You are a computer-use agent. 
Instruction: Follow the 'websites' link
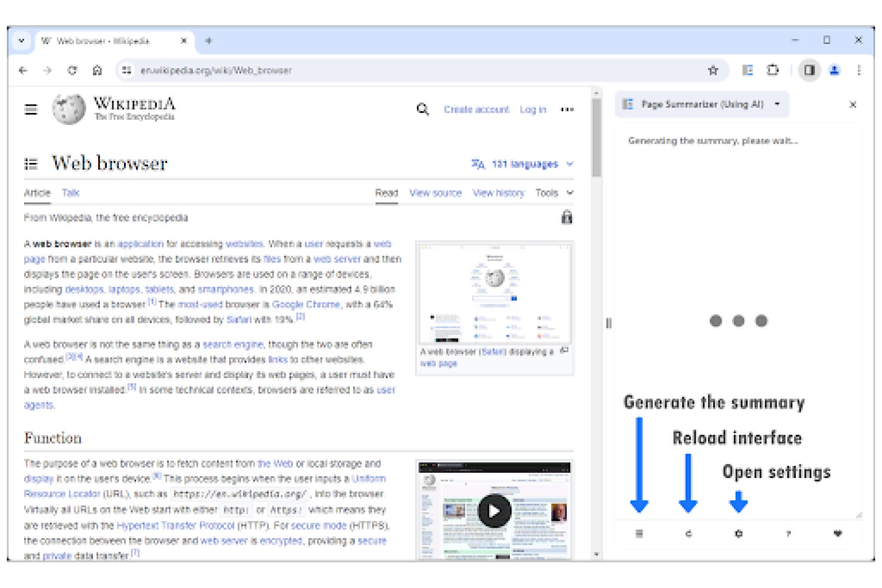coord(244,244)
